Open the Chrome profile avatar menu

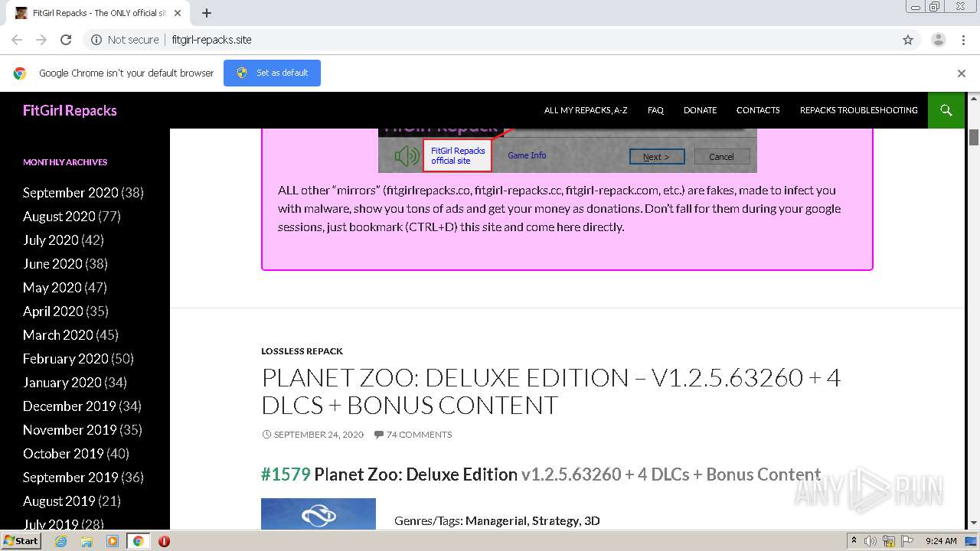tap(938, 40)
